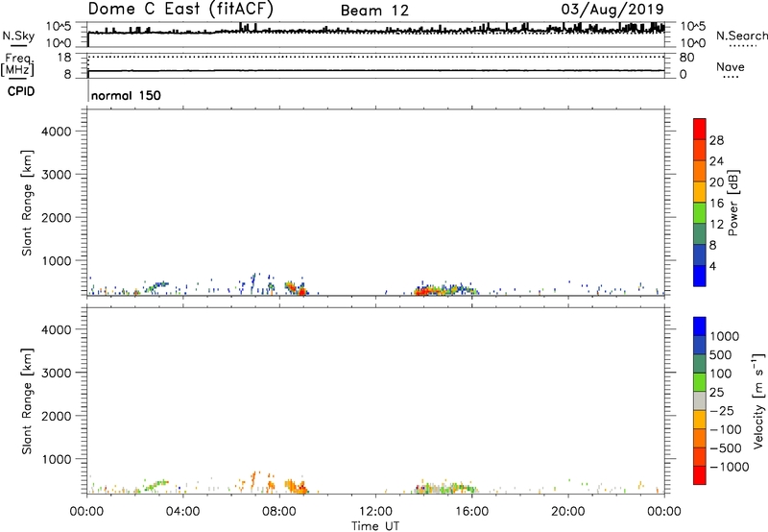Click the '4' tick on the Power scale
768x532 pixels.
pyautogui.click(x=712, y=266)
